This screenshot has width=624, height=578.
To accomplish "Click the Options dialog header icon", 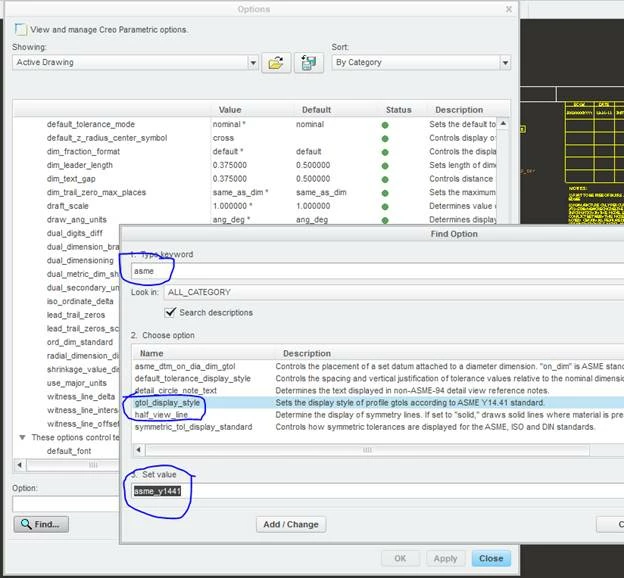I will pyautogui.click(x=21, y=29).
